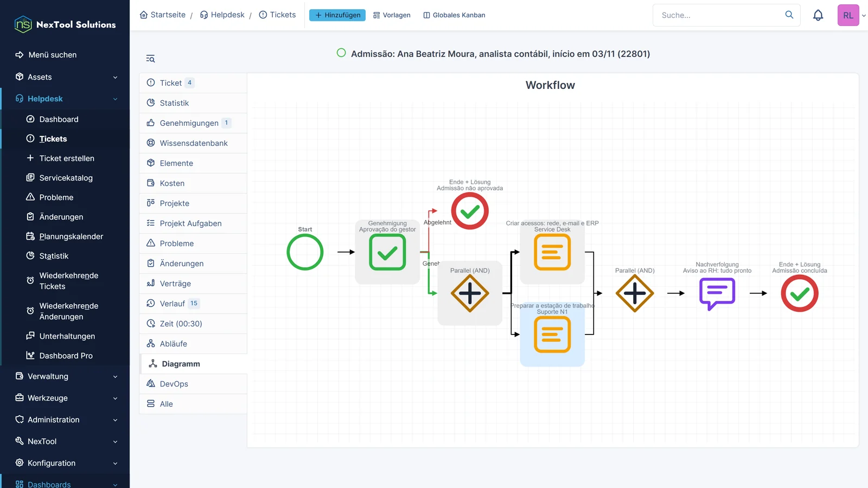Click the Hinzufügen button

tap(337, 15)
